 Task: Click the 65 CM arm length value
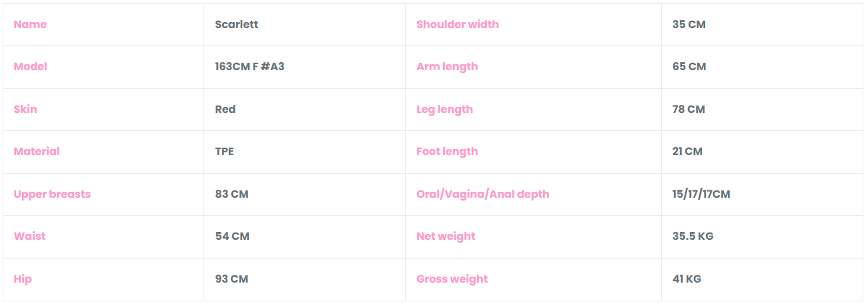(x=689, y=67)
